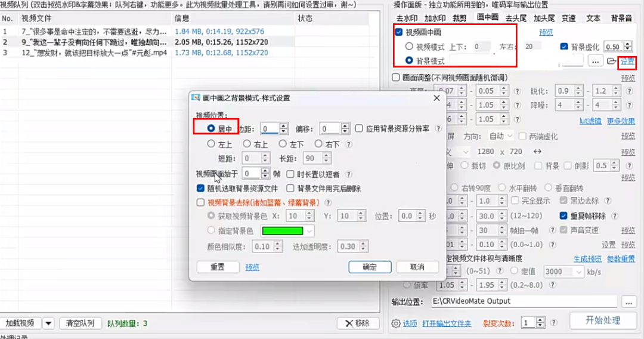The width and height of the screenshot is (644, 339).
Task: Click the 清空队列 button
Action: click(x=80, y=323)
